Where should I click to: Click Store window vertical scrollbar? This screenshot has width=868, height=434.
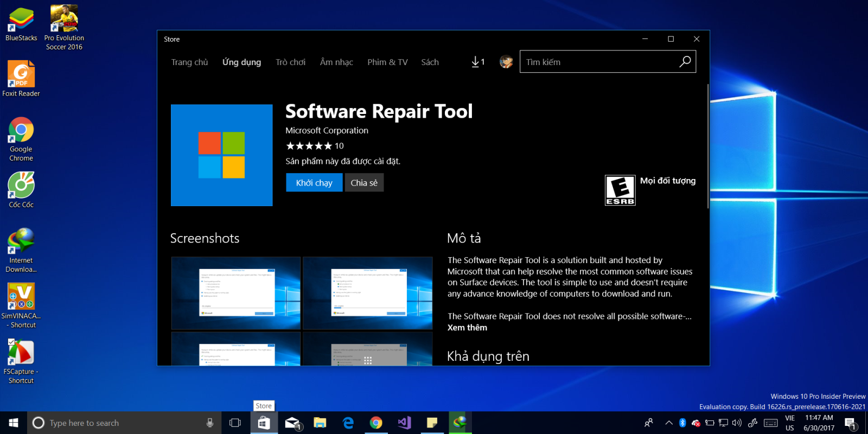click(707, 146)
